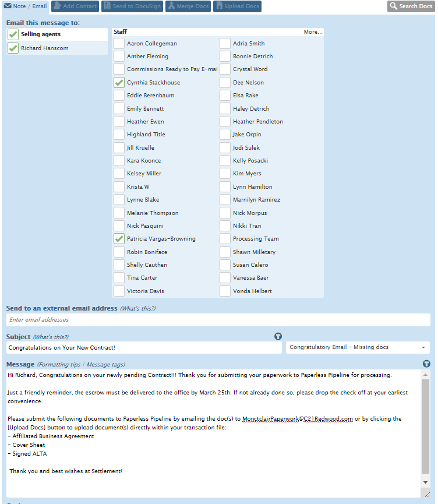Viewport: 438px width, 504px height.
Task: Check the Dee Nelson checkbox
Action: tap(225, 83)
